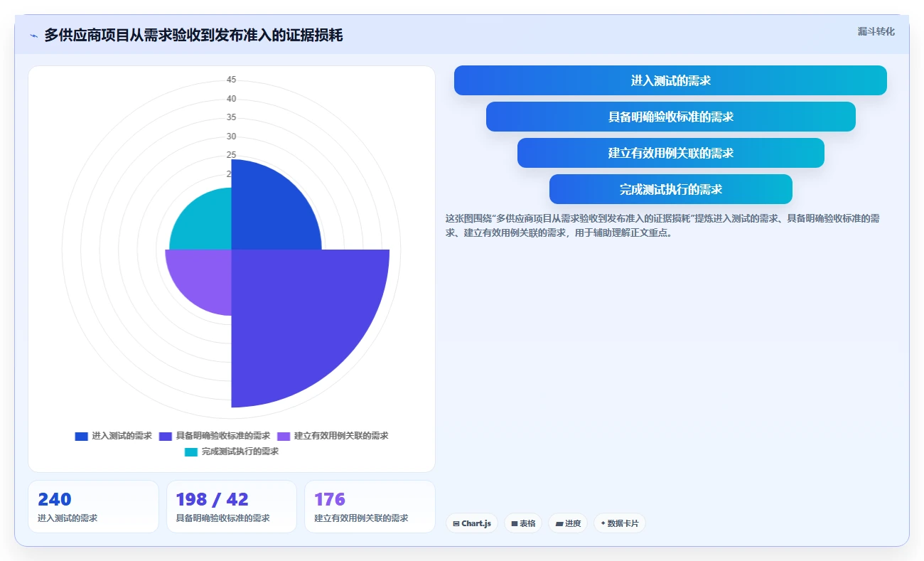The width and height of the screenshot is (924, 561).
Task: Click the axis label 45 on the chart
Action: point(232,80)
